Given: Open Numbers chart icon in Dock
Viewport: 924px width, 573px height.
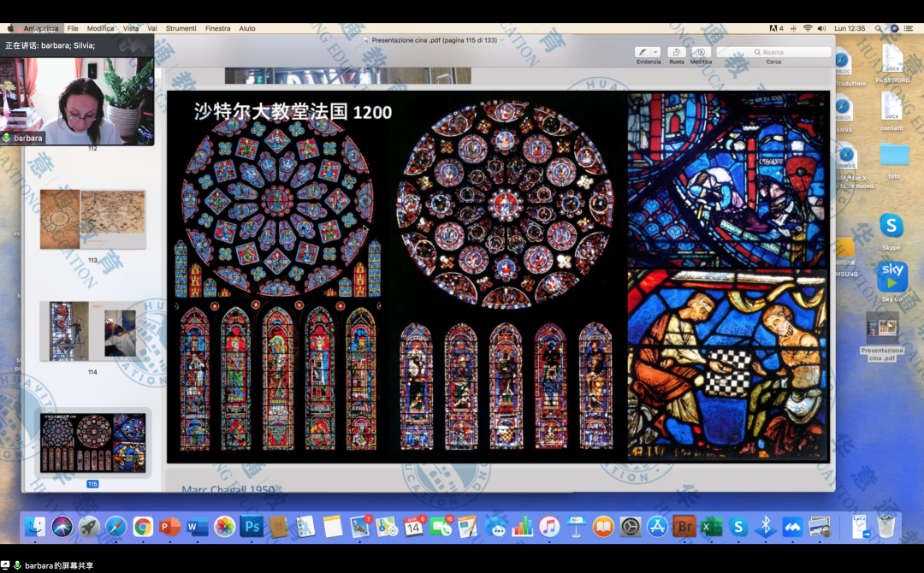Looking at the screenshot, I should [522, 527].
